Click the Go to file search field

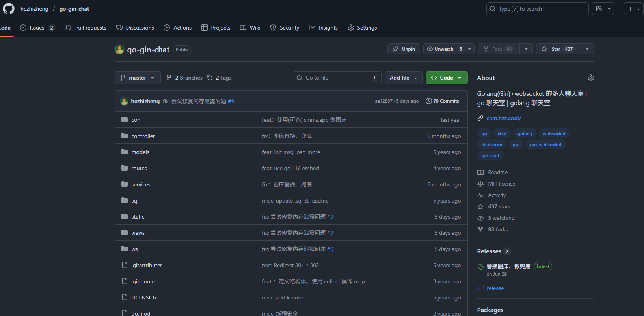(x=337, y=78)
